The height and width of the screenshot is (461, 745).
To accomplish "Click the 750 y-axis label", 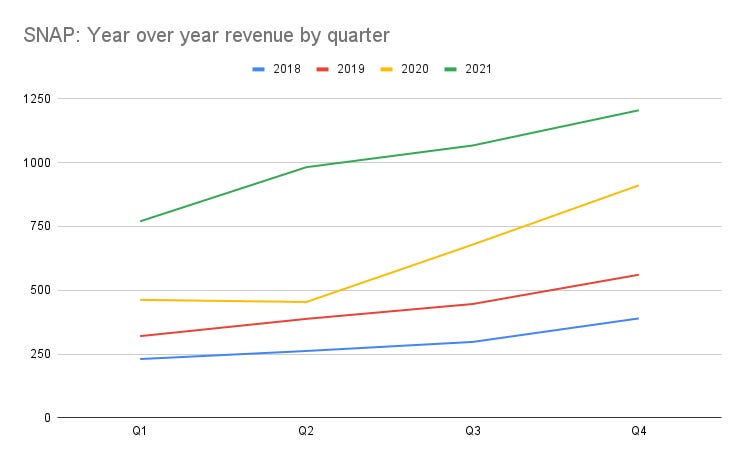I will tap(40, 226).
